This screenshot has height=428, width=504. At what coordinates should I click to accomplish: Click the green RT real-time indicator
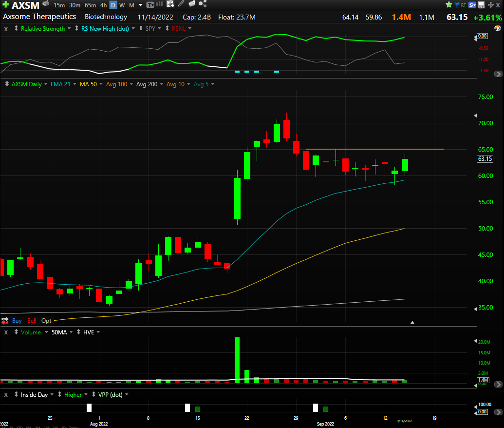[x=464, y=5]
